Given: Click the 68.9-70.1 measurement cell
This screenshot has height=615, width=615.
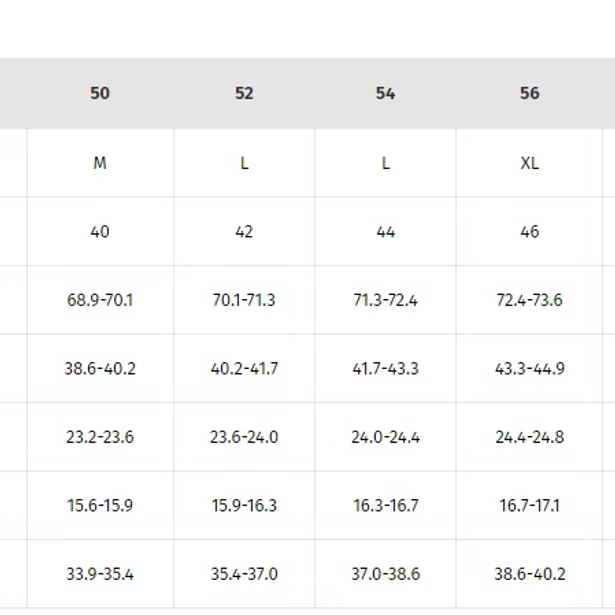Looking at the screenshot, I should (x=100, y=300).
